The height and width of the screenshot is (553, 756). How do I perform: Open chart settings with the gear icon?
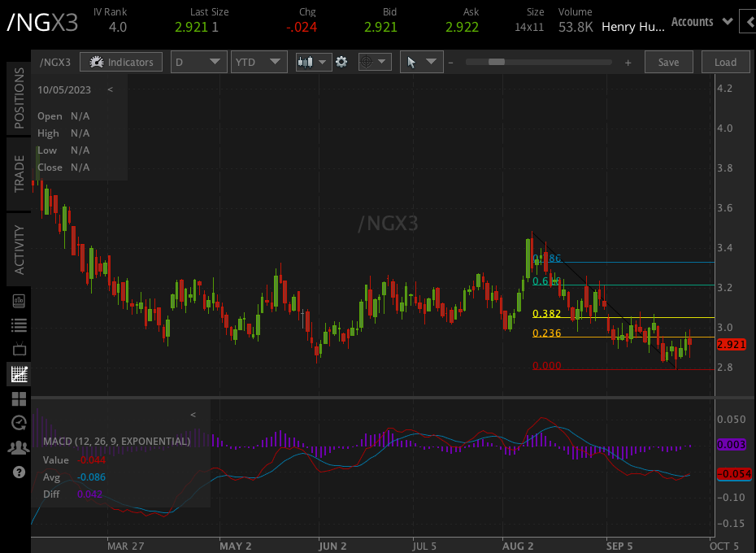click(342, 62)
